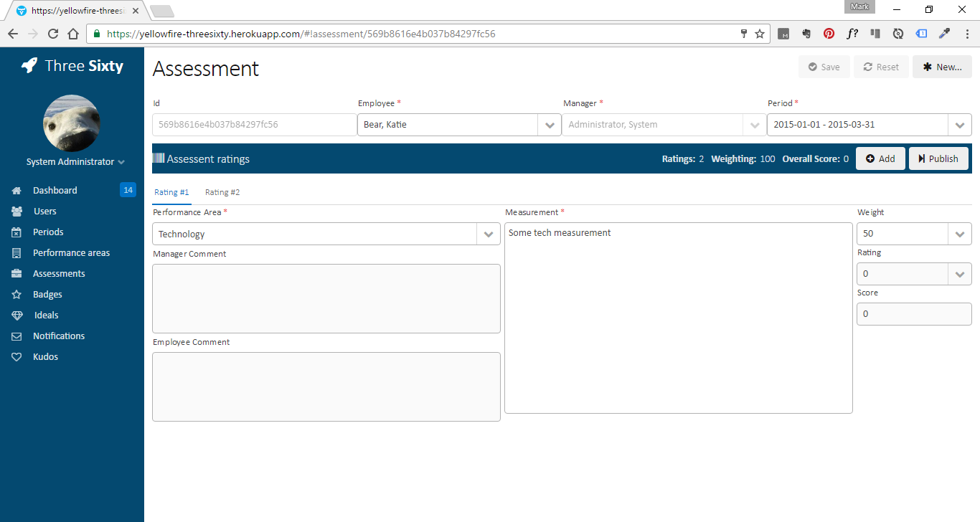Click the browser home icon
Viewport: 980px width, 522px height.
[x=72, y=34]
